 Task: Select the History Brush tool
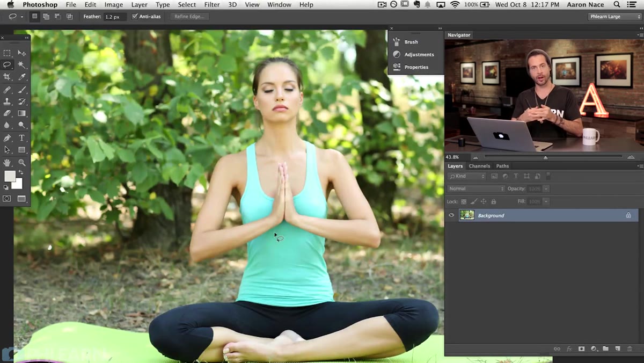tap(22, 101)
